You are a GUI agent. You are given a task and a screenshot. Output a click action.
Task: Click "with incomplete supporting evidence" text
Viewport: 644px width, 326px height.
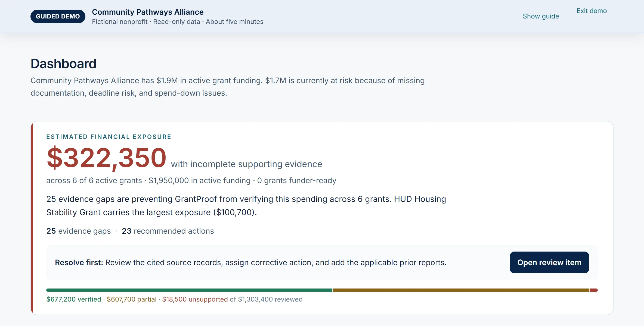coord(246,164)
